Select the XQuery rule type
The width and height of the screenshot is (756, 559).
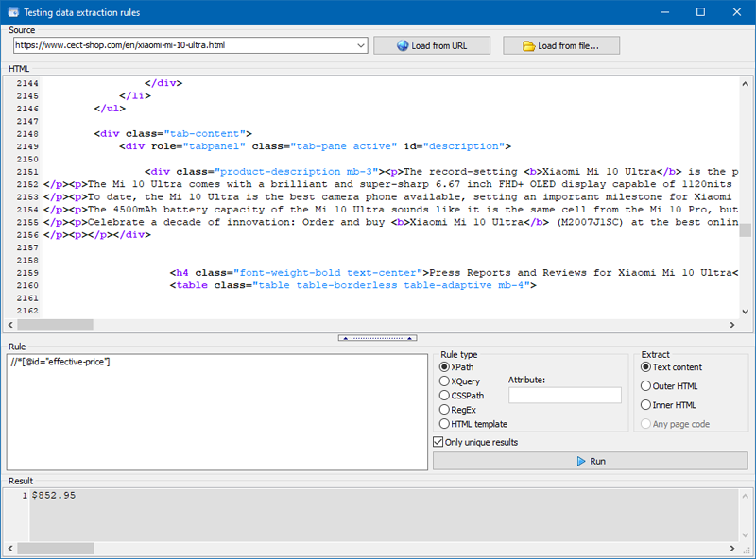443,381
